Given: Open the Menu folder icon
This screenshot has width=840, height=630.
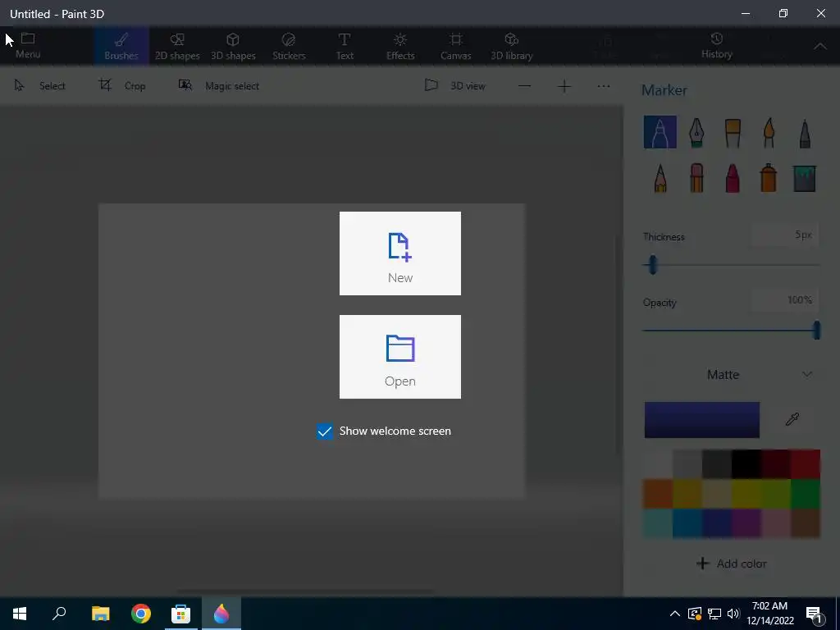Looking at the screenshot, I should tap(28, 46).
